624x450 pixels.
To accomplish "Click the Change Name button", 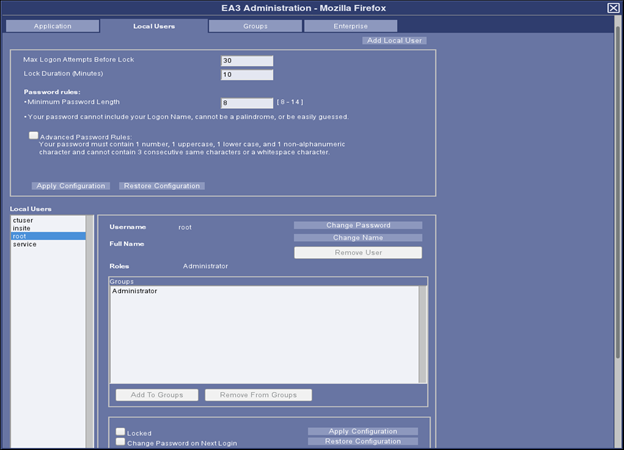I will click(358, 238).
